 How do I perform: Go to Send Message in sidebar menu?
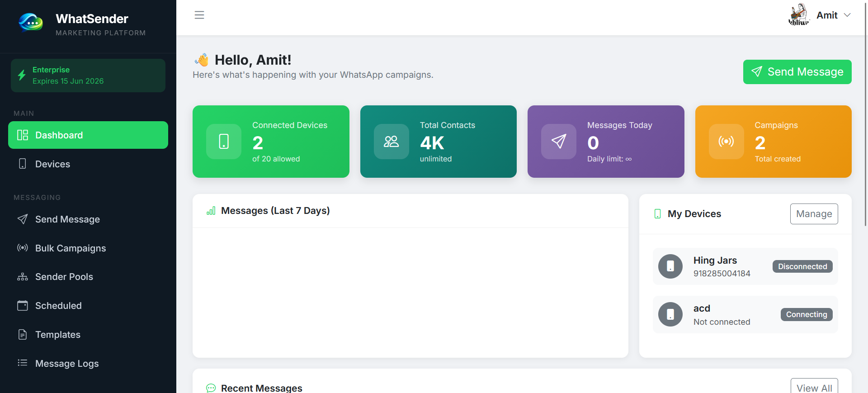(88, 219)
